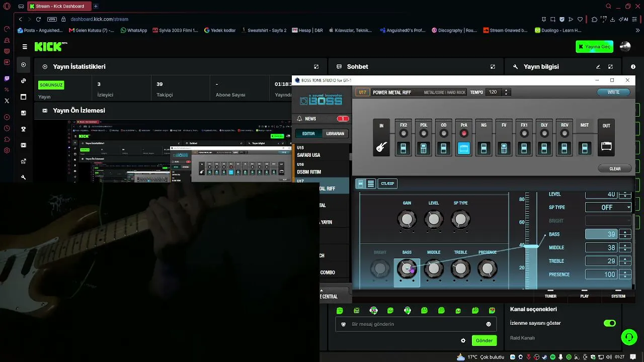Adjust the PRESENCE value stepper
The height and width of the screenshot is (362, 644).
coord(625,275)
